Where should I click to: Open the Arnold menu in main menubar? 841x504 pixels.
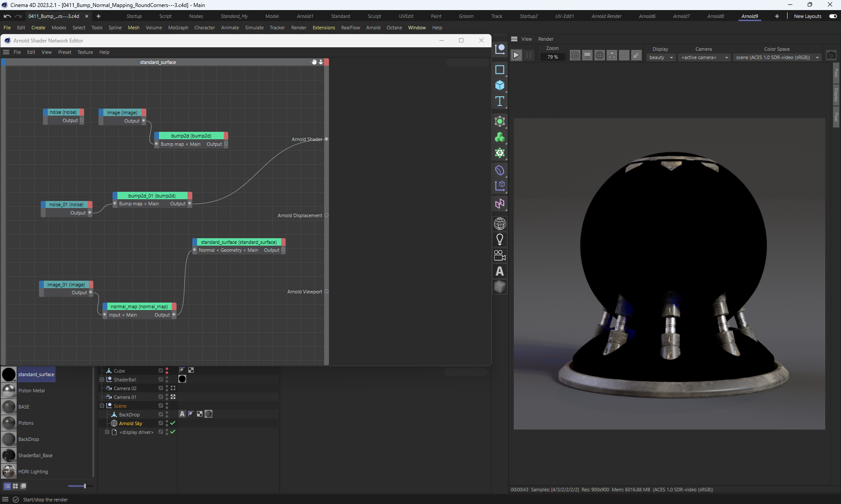point(373,28)
